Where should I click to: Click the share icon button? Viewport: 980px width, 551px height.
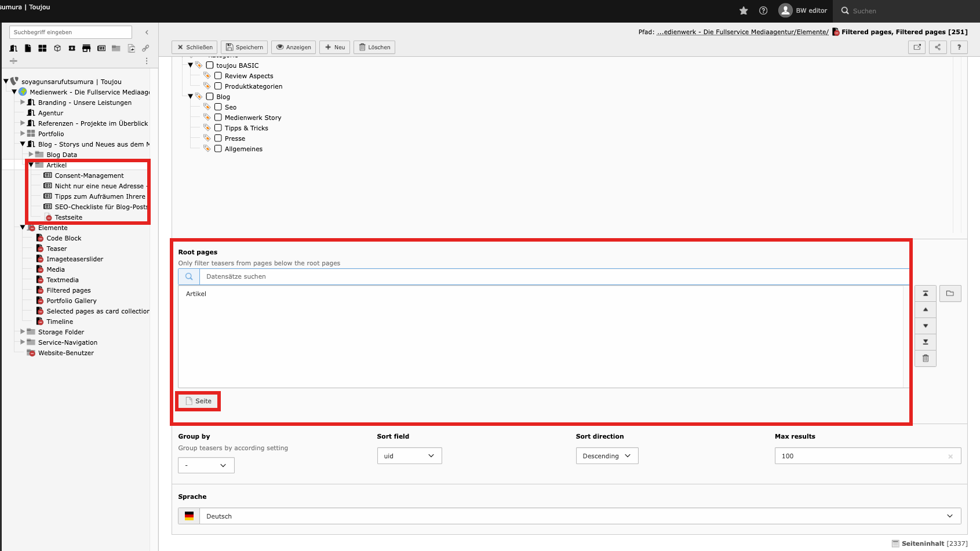(x=938, y=48)
